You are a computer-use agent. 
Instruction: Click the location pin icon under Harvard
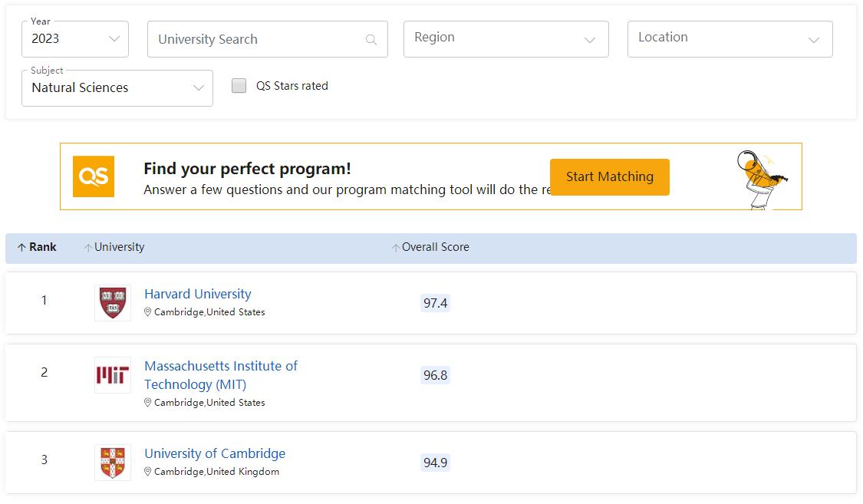[x=148, y=312]
